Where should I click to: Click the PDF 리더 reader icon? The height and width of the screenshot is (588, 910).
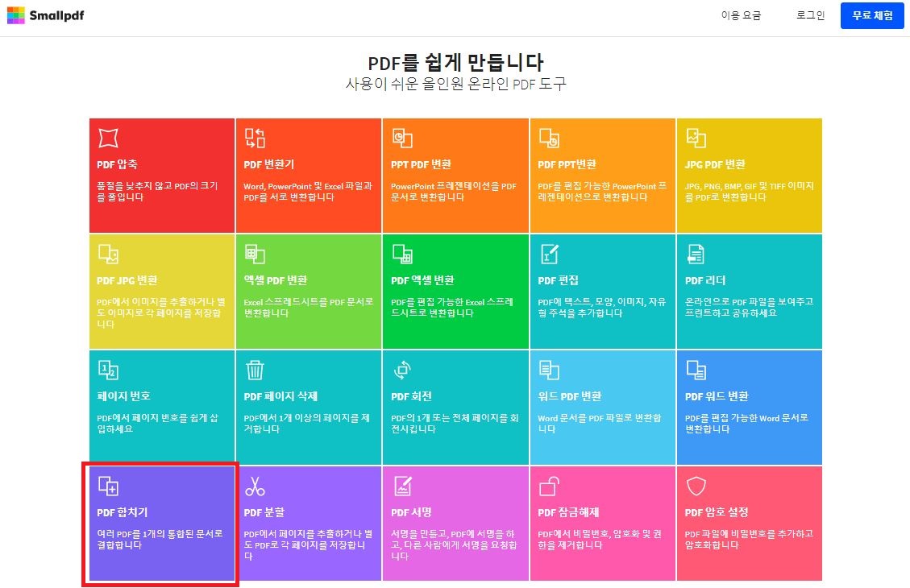(696, 254)
